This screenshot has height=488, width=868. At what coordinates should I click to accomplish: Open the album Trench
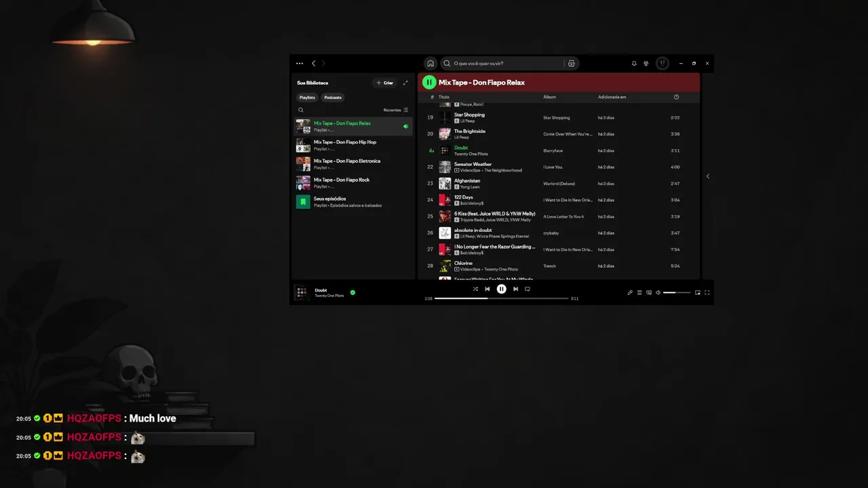click(x=549, y=266)
